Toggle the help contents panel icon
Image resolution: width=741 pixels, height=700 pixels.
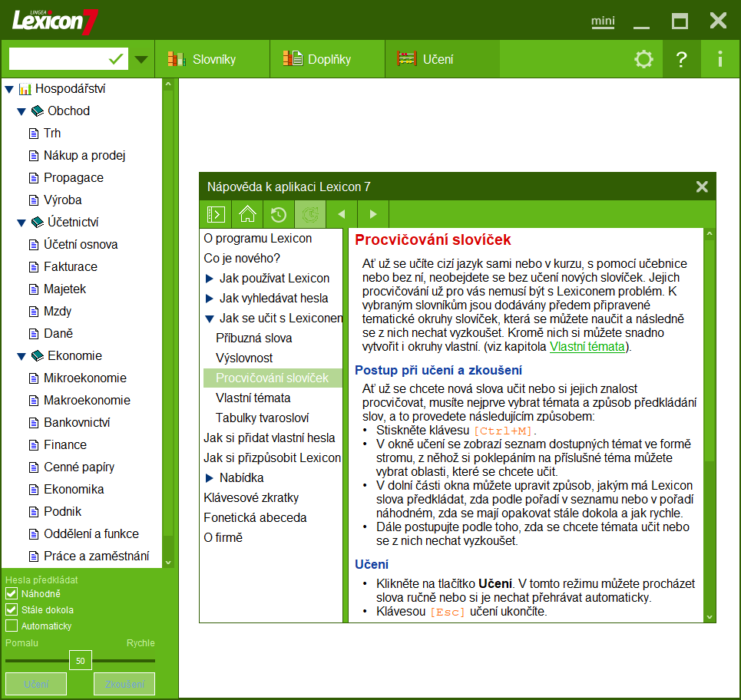(x=216, y=214)
